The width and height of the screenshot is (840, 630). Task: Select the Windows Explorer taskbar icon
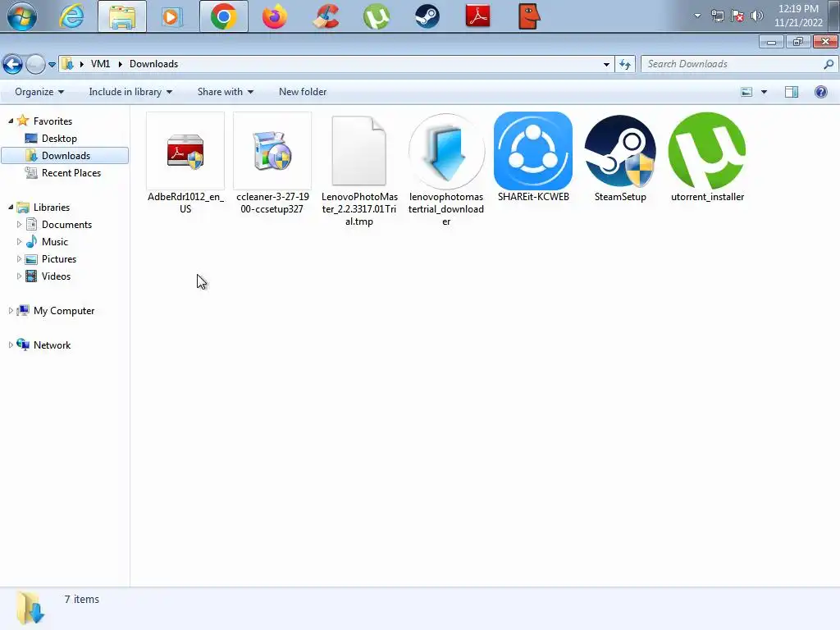pos(122,16)
